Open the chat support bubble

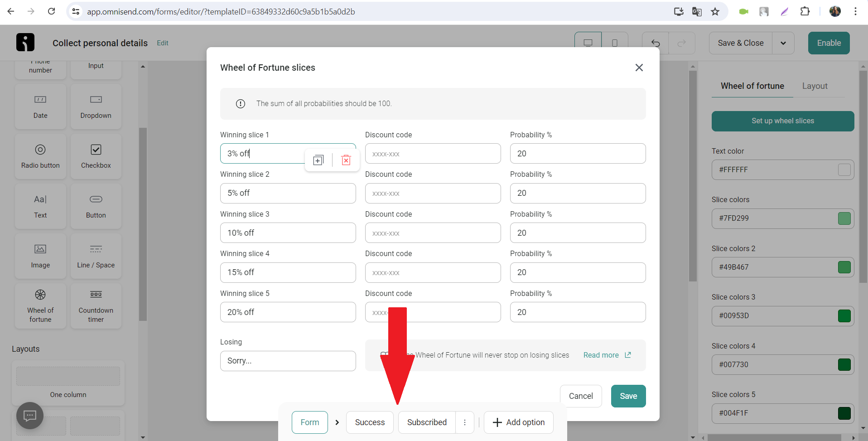pos(30,416)
